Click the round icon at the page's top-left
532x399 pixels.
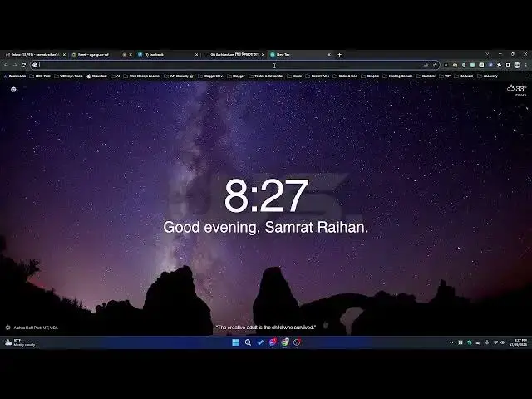(13, 89)
